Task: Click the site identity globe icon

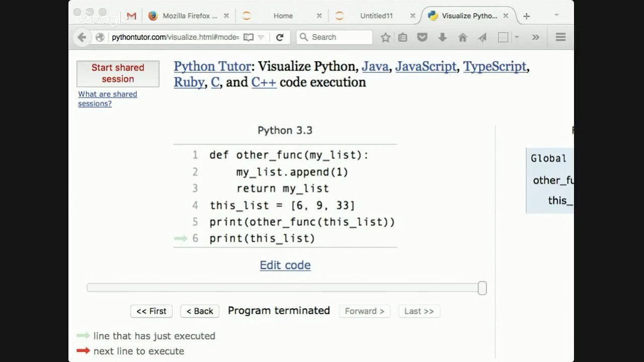Action: [100, 37]
